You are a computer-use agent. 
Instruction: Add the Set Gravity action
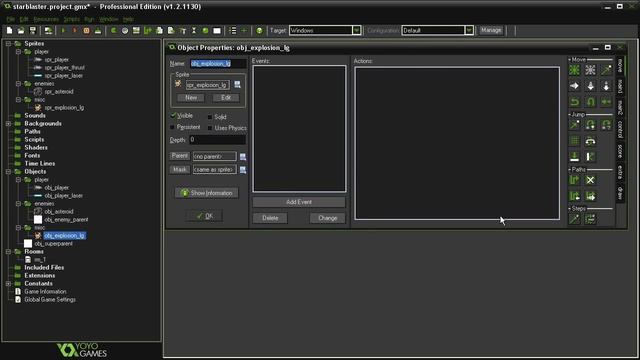click(x=606, y=86)
